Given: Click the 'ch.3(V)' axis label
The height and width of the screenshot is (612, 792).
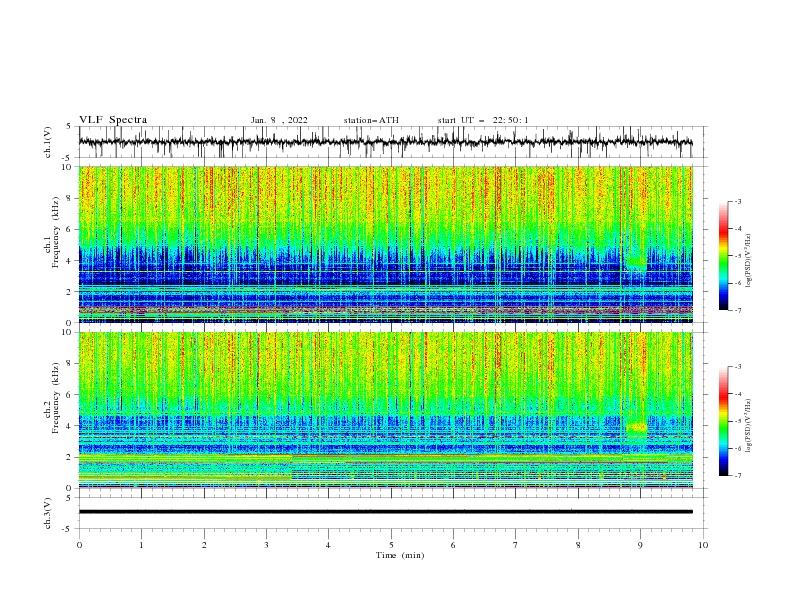Looking at the screenshot, I should pyautogui.click(x=48, y=513).
